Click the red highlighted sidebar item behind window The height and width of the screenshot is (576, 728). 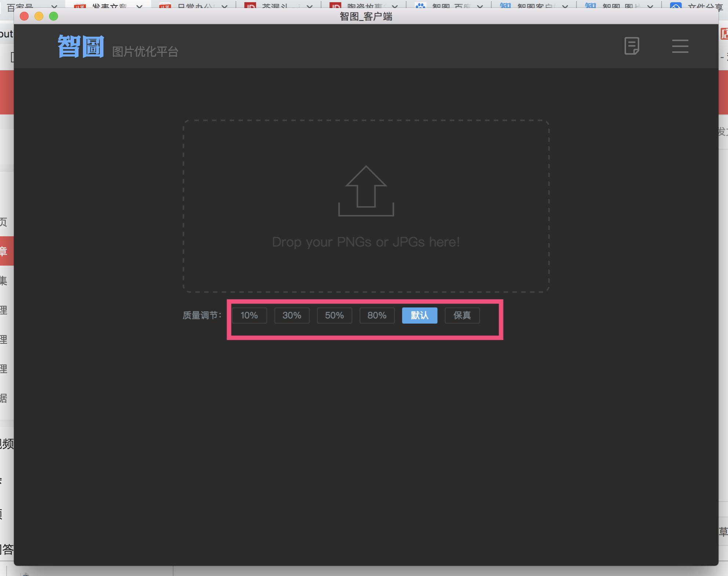(x=6, y=251)
